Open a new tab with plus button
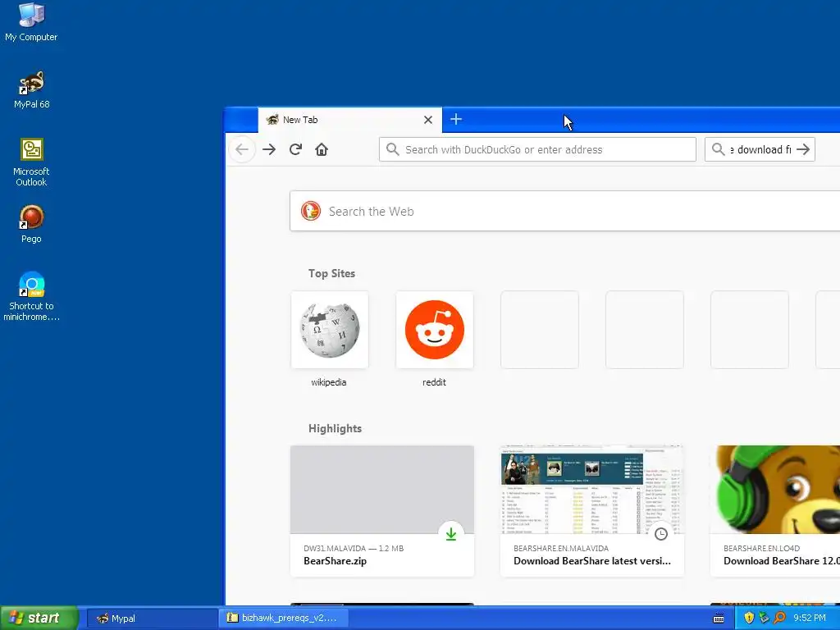 pos(456,119)
